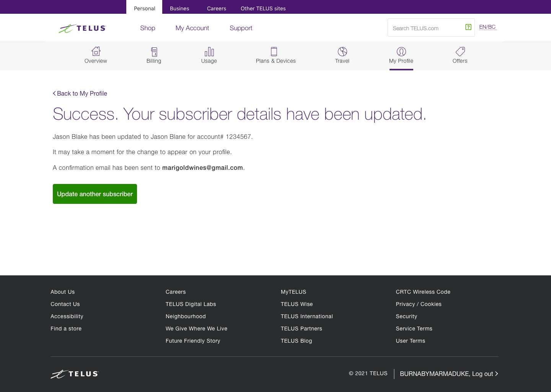Change language and region via EN/BC
Screen dimensions: 551x392
[488, 27]
